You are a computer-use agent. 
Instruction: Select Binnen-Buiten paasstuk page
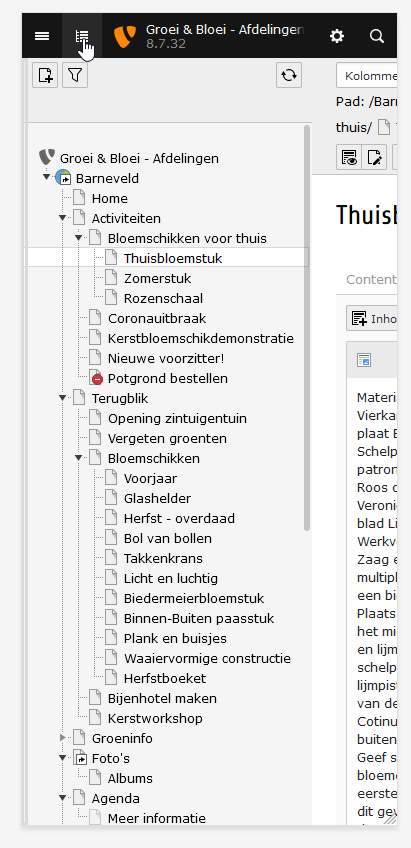(199, 618)
